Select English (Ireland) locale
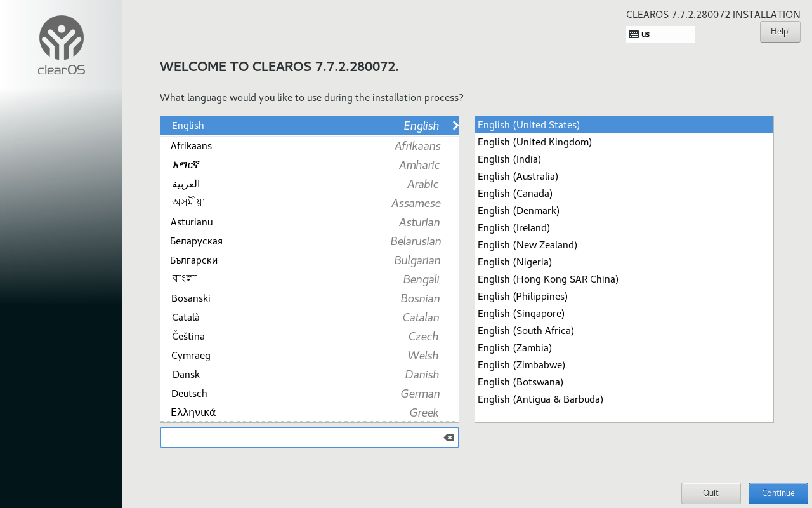This screenshot has height=508, width=812. click(x=624, y=228)
